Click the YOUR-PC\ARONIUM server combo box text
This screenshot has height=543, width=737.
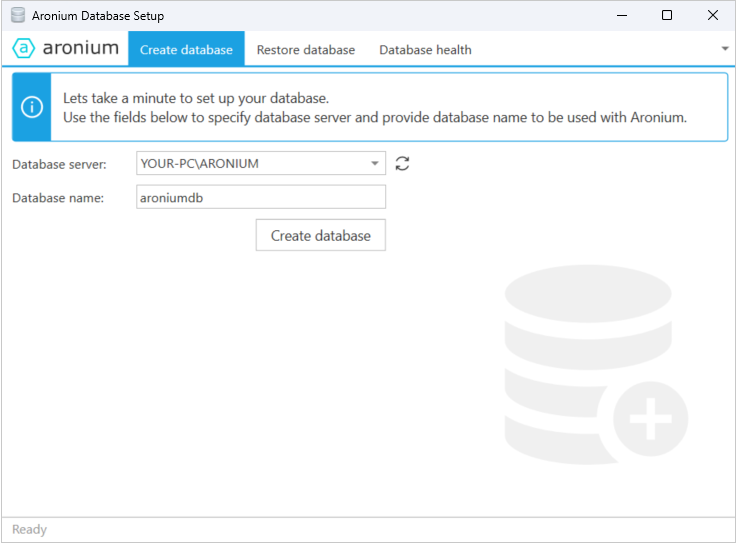tap(200, 164)
